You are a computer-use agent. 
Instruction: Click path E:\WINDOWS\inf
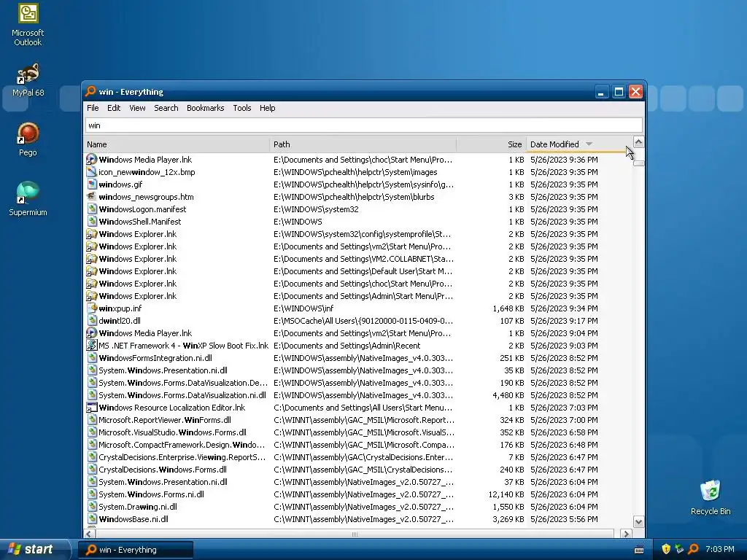click(303, 308)
